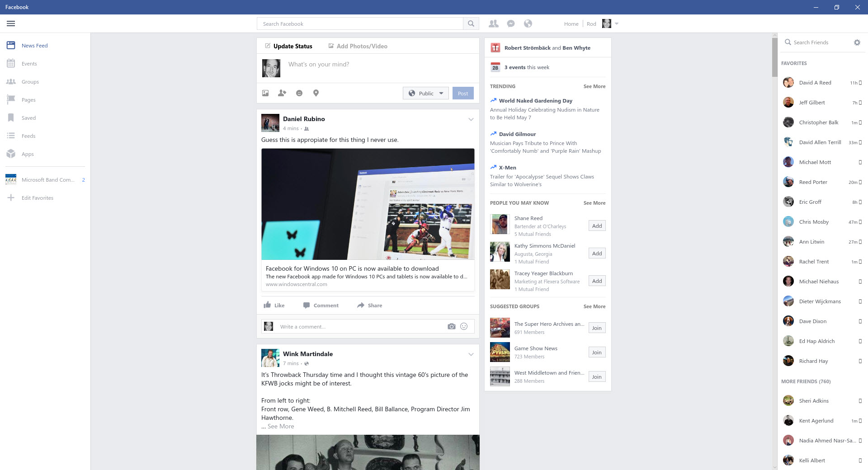Open Events in the left sidebar
The image size is (868, 470).
29,64
